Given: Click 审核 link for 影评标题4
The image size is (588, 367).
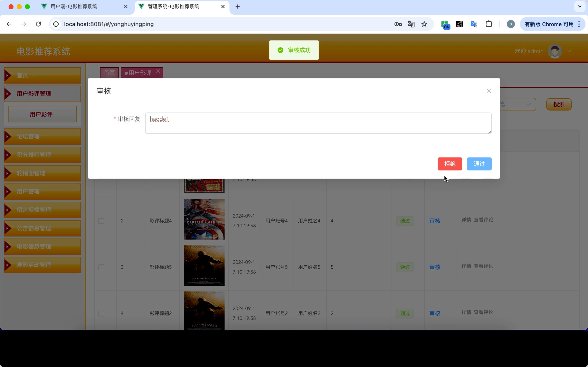Looking at the screenshot, I should point(435,221).
